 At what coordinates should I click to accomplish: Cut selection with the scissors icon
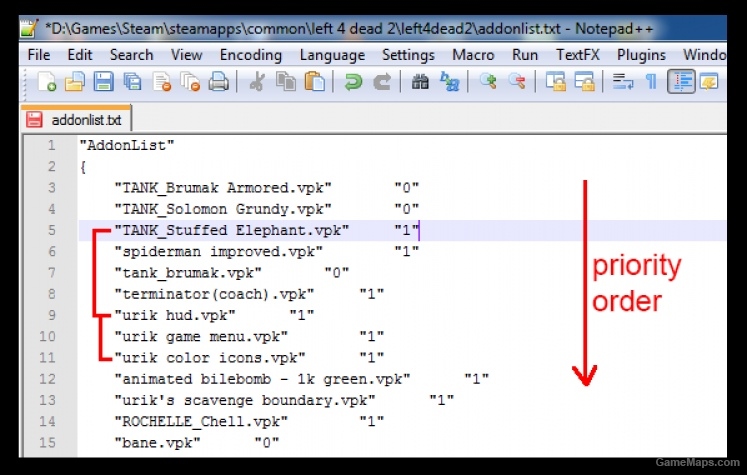click(x=257, y=81)
